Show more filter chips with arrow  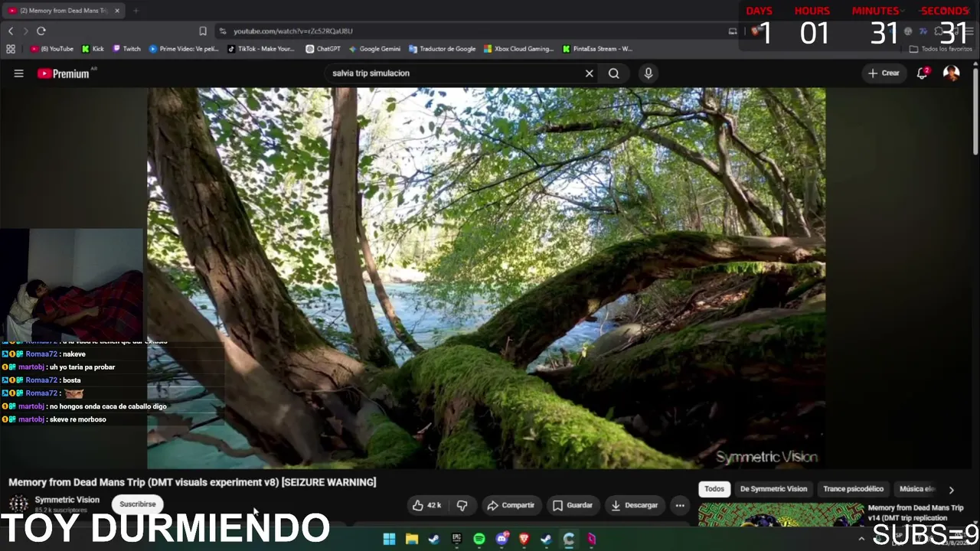tap(952, 490)
